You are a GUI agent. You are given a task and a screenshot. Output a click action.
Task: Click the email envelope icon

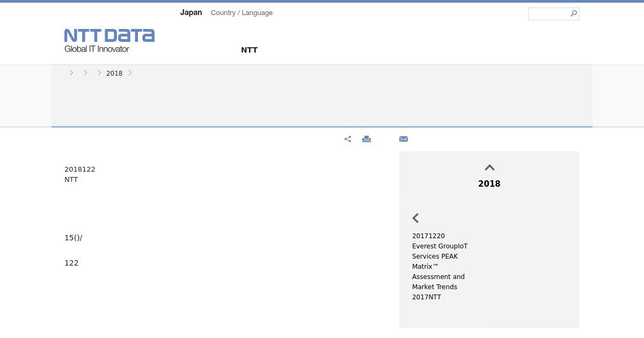coord(404,139)
